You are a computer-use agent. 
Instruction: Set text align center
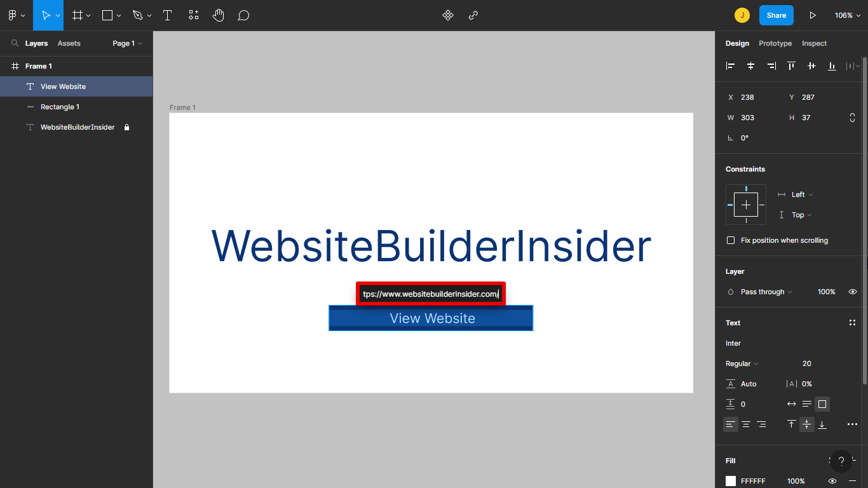tap(746, 424)
